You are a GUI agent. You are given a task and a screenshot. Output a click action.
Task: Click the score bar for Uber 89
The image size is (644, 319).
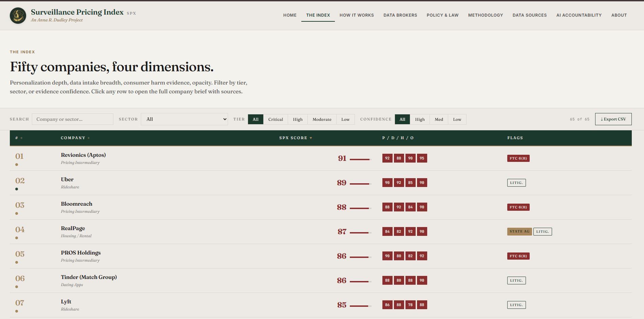(x=361, y=184)
